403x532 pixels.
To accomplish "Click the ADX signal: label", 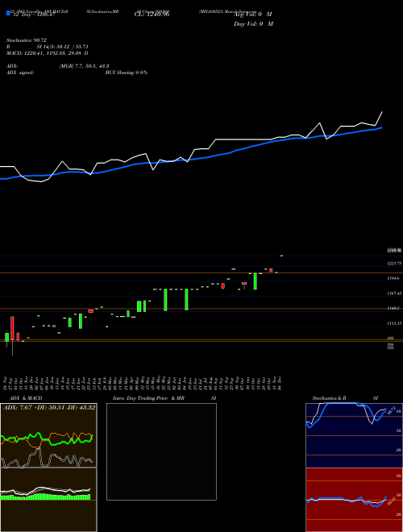I will tap(20, 73).
